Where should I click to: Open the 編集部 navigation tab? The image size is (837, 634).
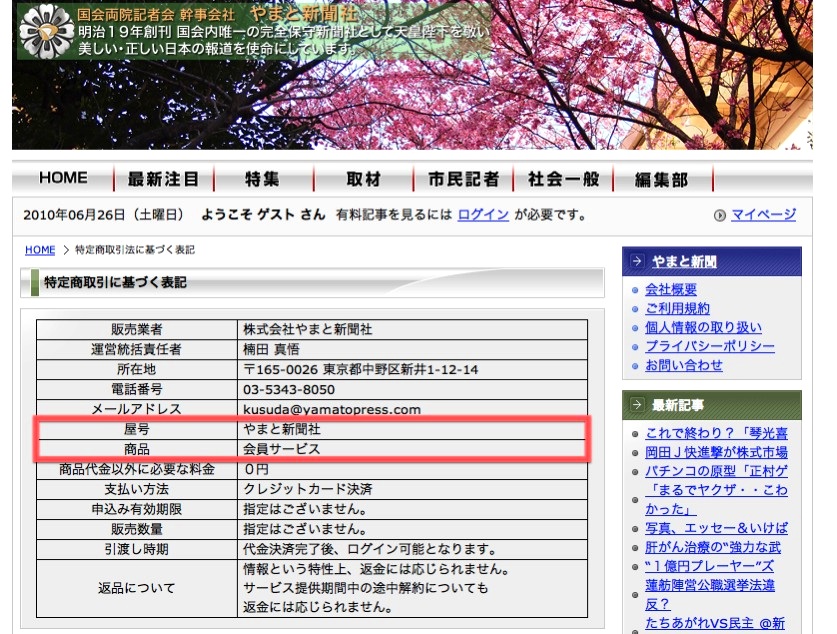(x=662, y=179)
